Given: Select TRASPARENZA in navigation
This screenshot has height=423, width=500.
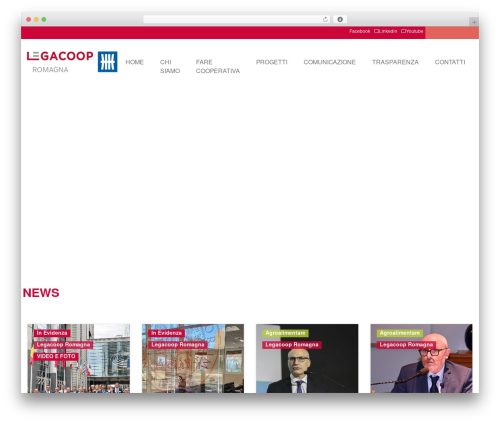Looking at the screenshot, I should 395,62.
